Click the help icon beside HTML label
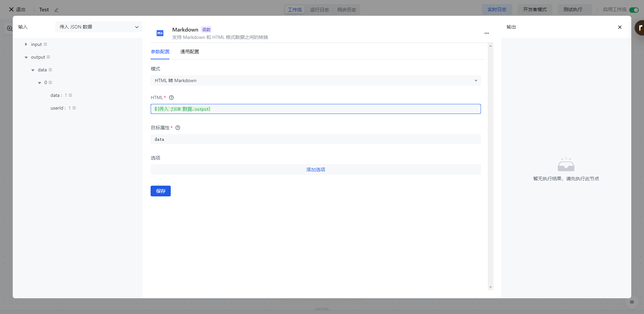The width and height of the screenshot is (644, 314). (x=171, y=98)
